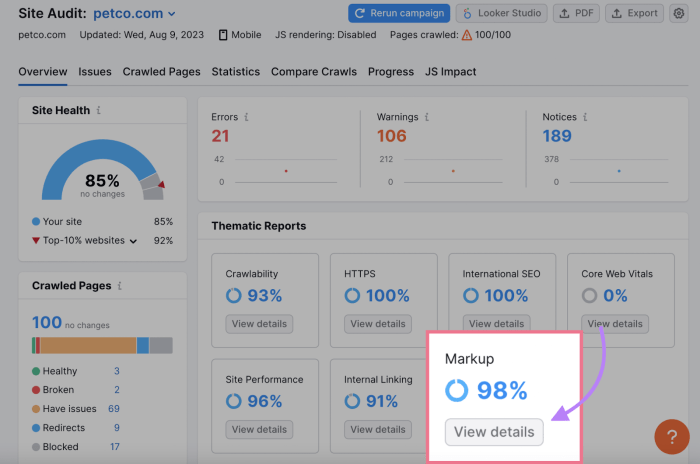Click the HTTPS progress ring icon
This screenshot has width=700, height=464.
(352, 296)
